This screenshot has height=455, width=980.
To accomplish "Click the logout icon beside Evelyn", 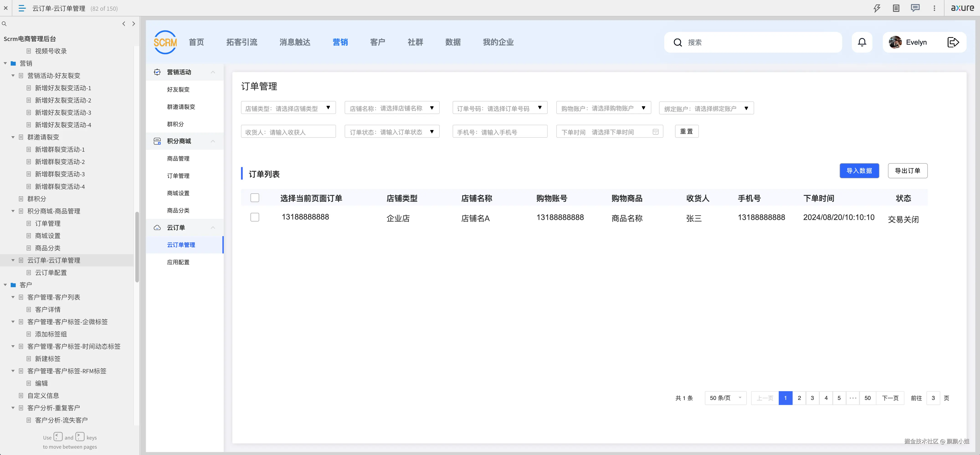I will pos(953,42).
